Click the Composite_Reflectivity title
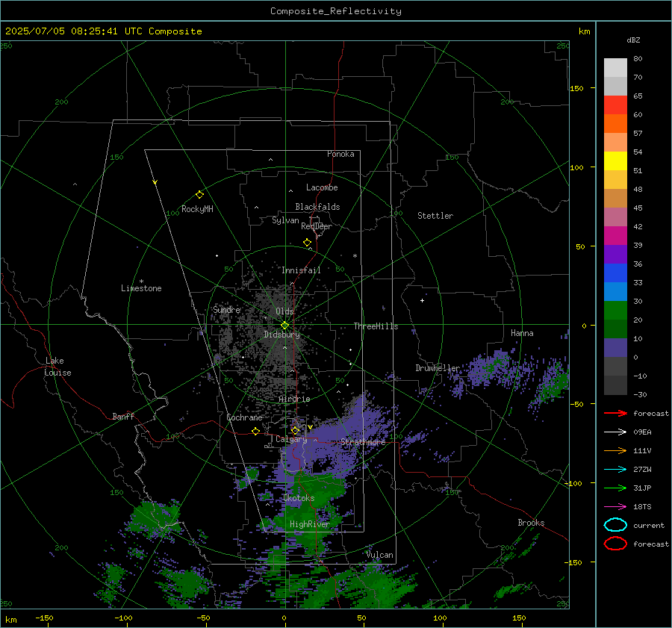Viewport: 672px width, 628px height. click(x=336, y=11)
